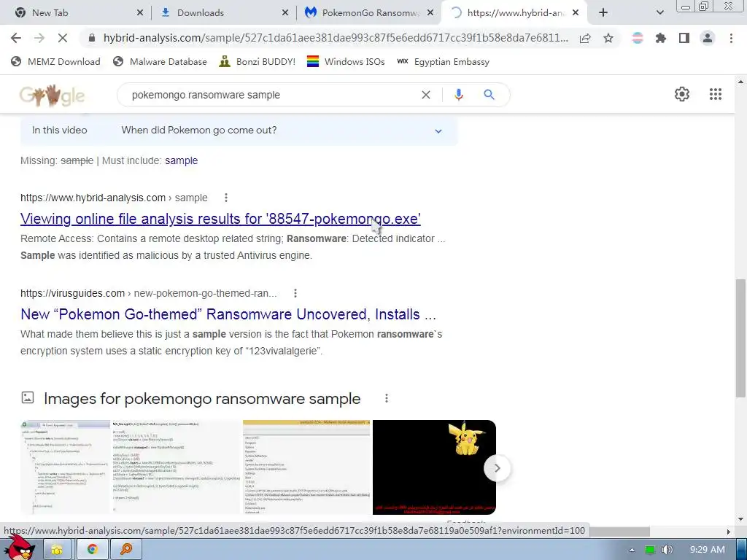Open the first code screenshot image thumbnail

pyautogui.click(x=65, y=467)
